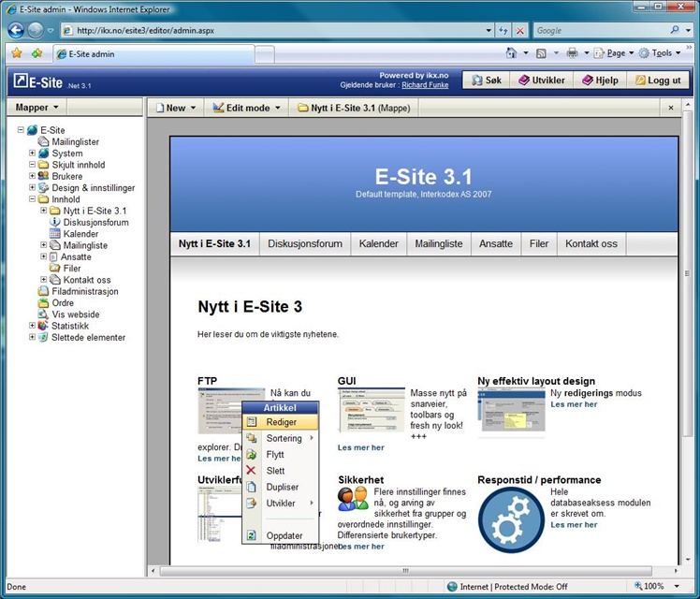Click the Google search magnifier icon
Screen dimensions: 700x599
(675, 30)
